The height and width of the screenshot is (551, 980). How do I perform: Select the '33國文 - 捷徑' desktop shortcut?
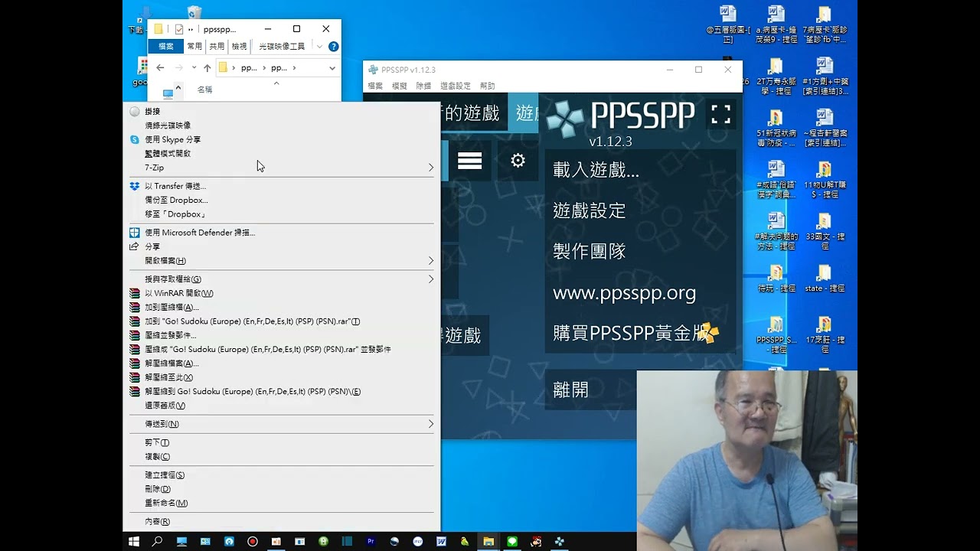(x=825, y=231)
